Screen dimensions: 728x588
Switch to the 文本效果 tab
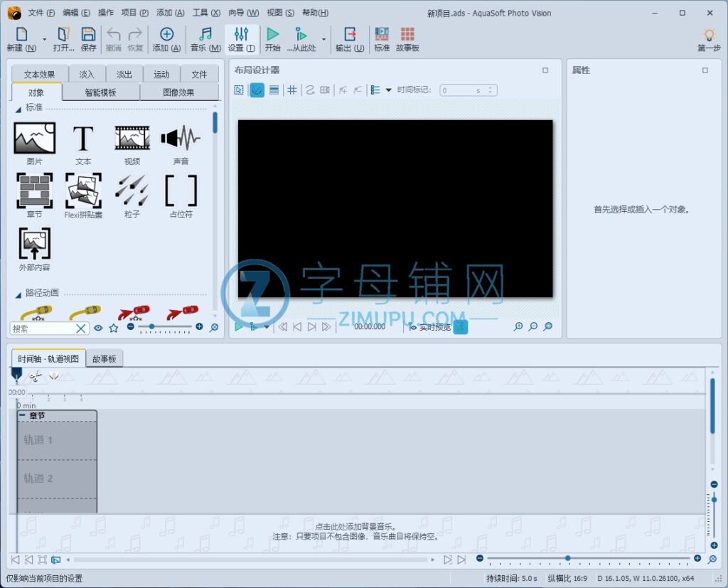pos(40,75)
